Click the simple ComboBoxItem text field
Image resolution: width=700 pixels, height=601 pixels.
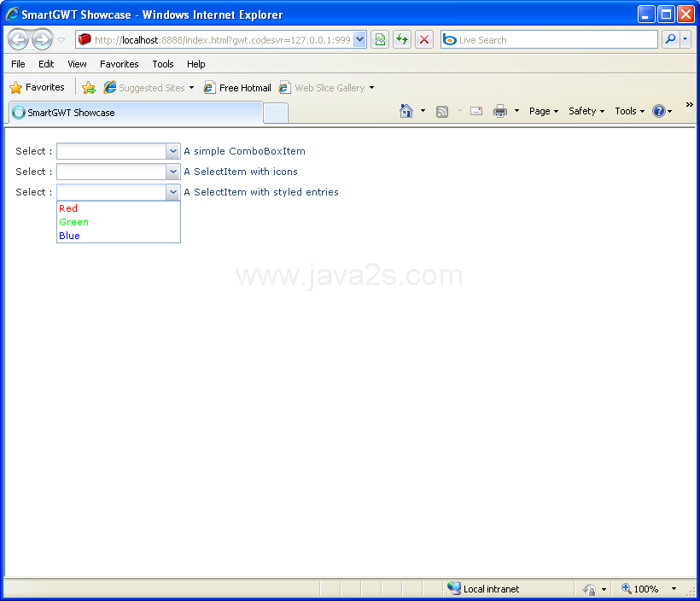tap(112, 151)
